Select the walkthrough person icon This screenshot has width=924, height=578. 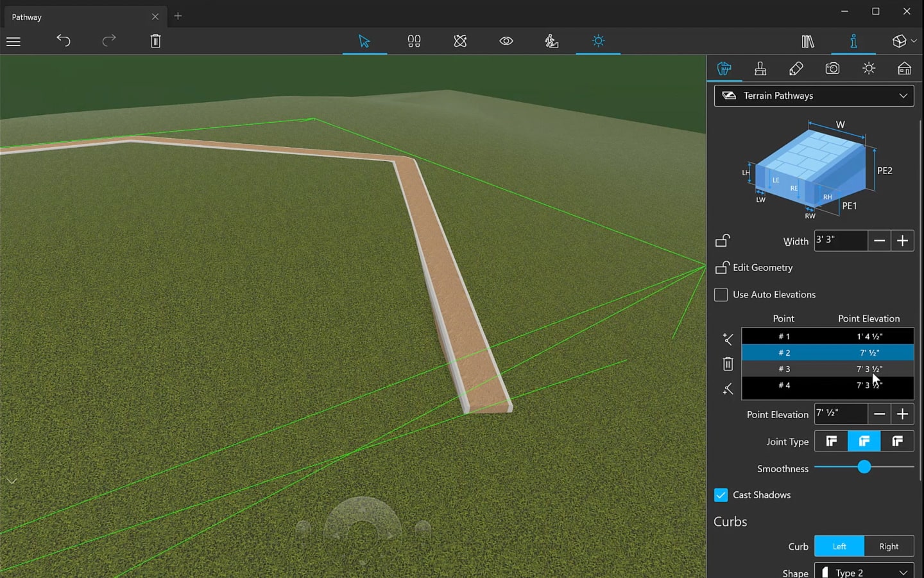[x=551, y=41]
